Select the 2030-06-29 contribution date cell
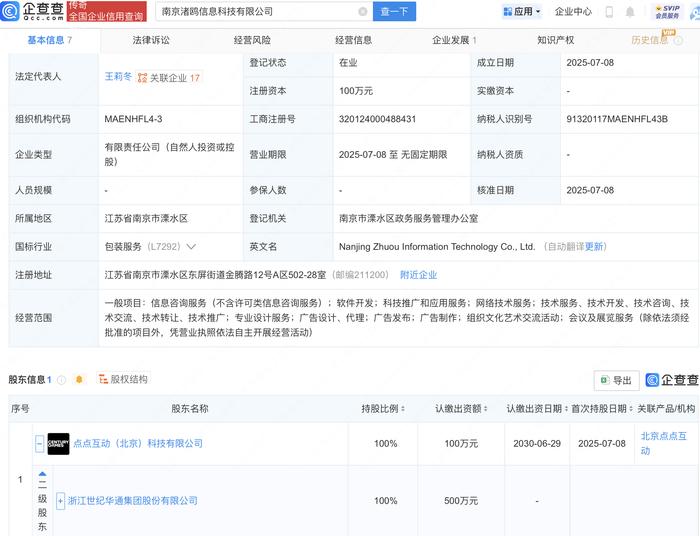 (x=537, y=444)
